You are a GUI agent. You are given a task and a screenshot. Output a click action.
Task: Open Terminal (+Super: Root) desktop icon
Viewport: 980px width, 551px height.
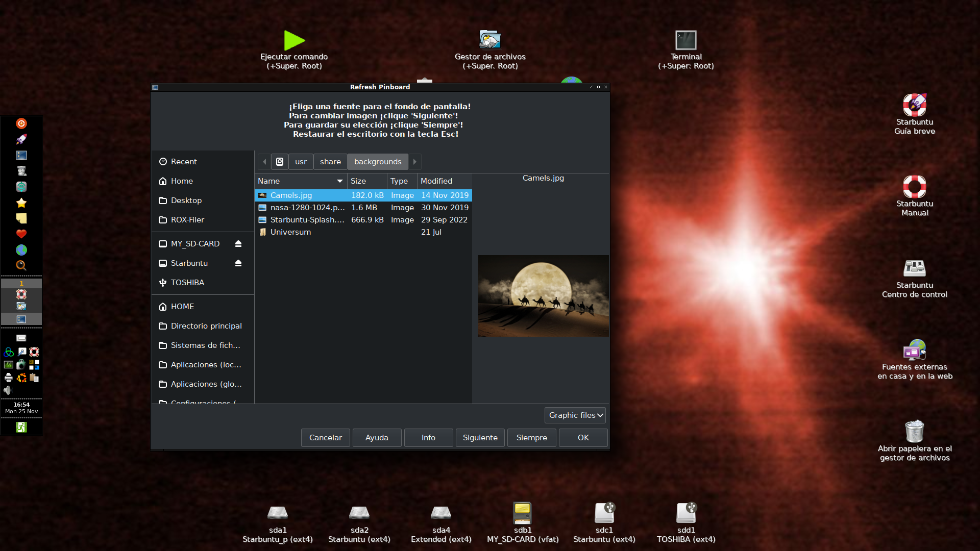pyautogui.click(x=686, y=40)
